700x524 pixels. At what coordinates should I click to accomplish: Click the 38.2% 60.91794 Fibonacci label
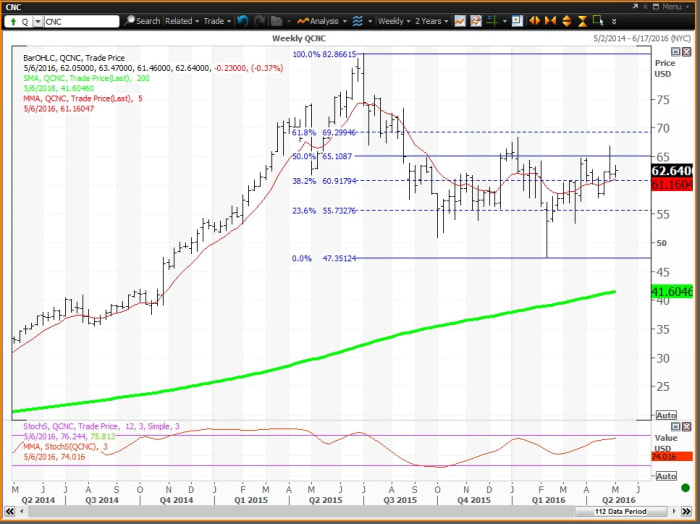(324, 181)
